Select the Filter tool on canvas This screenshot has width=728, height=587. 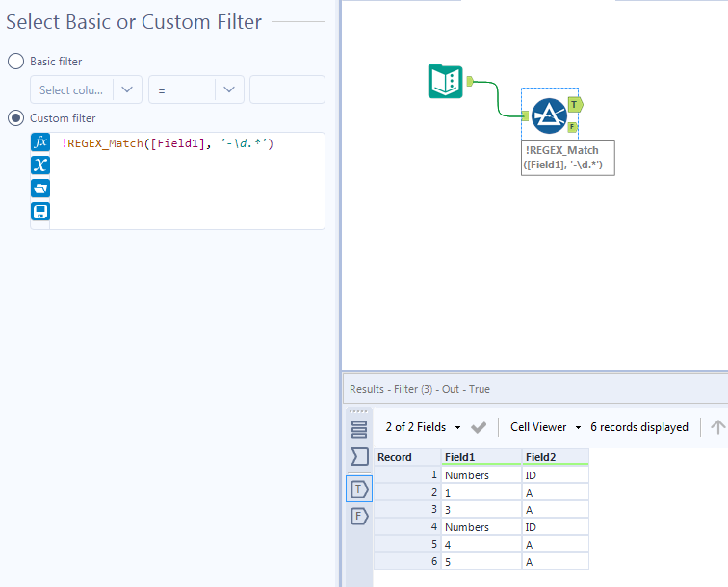(548, 115)
